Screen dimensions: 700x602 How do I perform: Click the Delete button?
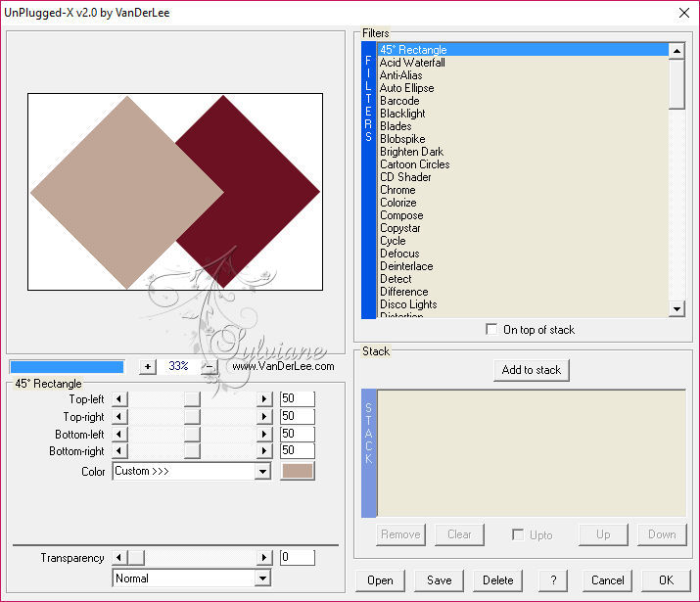497,580
